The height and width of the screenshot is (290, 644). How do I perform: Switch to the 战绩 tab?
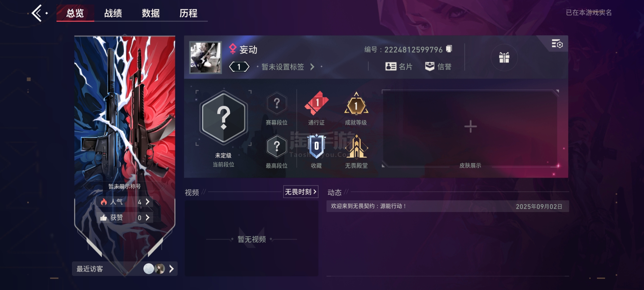coord(113,13)
